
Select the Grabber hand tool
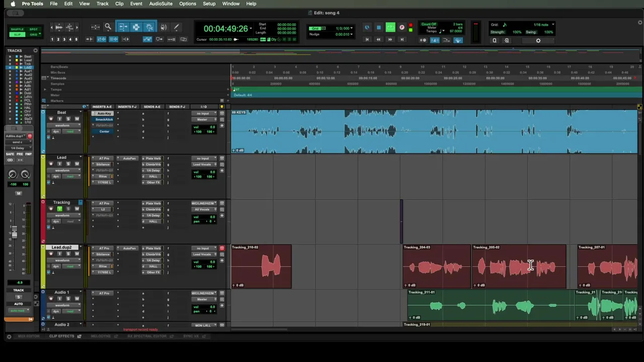tap(149, 27)
